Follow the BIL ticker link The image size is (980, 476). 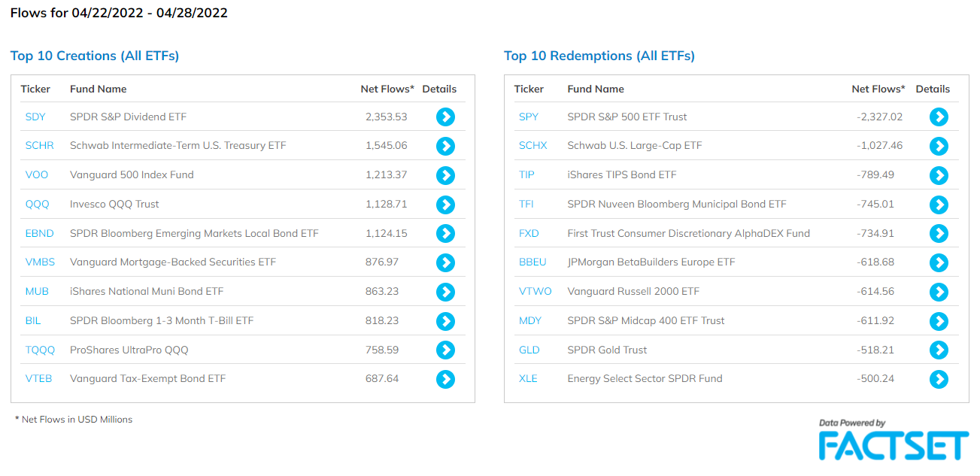point(33,321)
